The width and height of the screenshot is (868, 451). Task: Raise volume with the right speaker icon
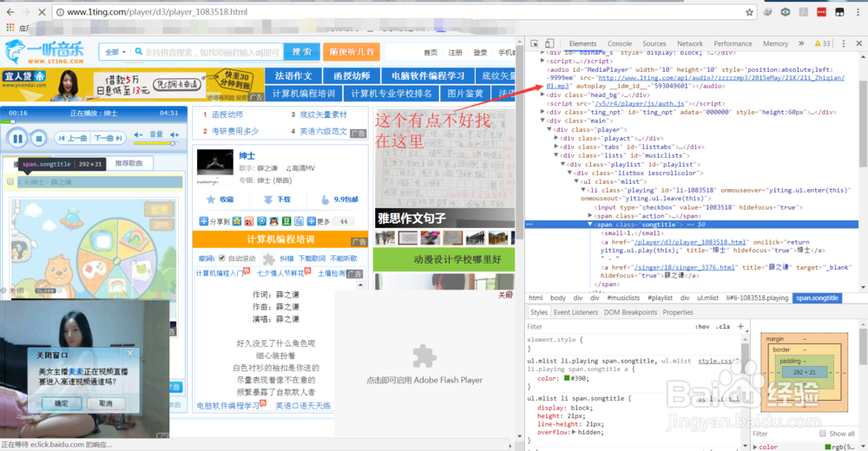click(175, 134)
